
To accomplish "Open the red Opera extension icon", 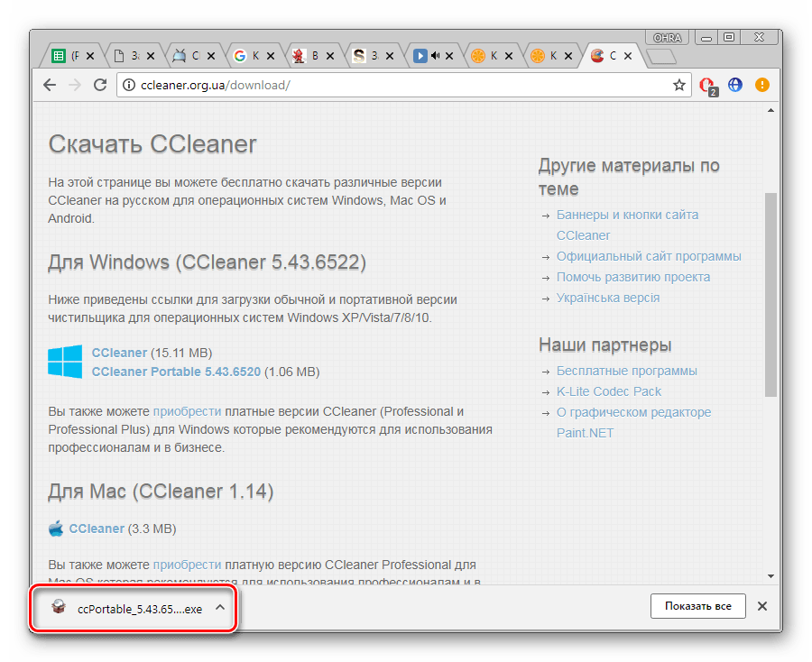I will pos(708,85).
